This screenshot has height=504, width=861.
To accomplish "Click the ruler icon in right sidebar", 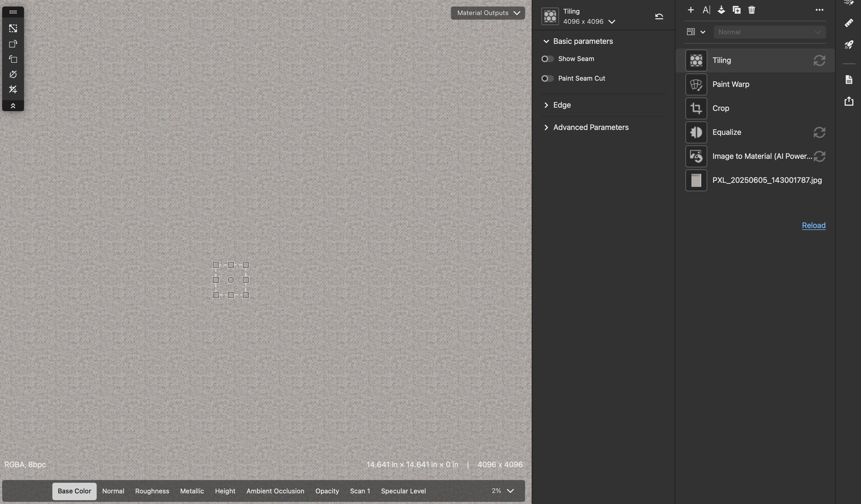I will point(849,23).
